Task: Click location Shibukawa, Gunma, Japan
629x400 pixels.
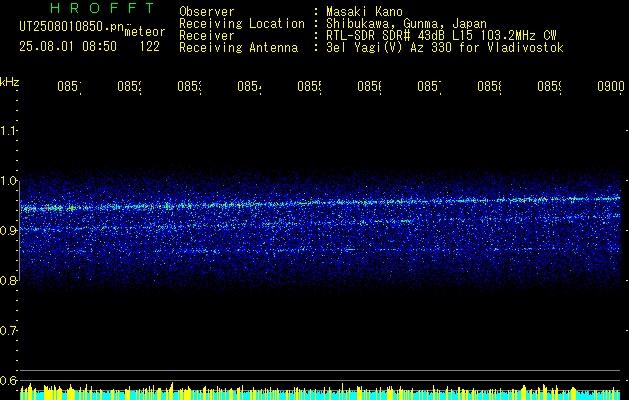Action: [406, 24]
